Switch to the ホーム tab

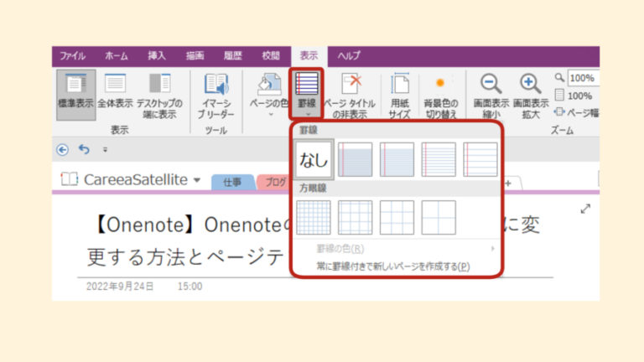pos(117,56)
